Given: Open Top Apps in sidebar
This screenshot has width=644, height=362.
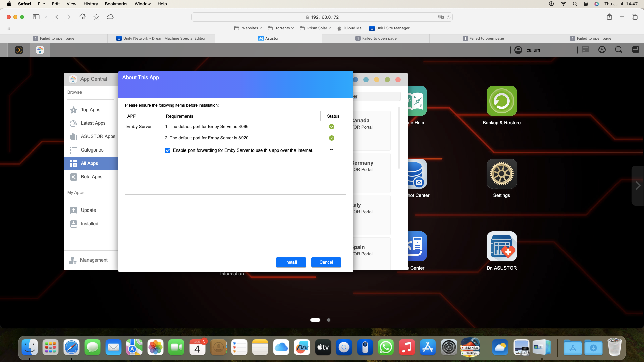Looking at the screenshot, I should 91,110.
